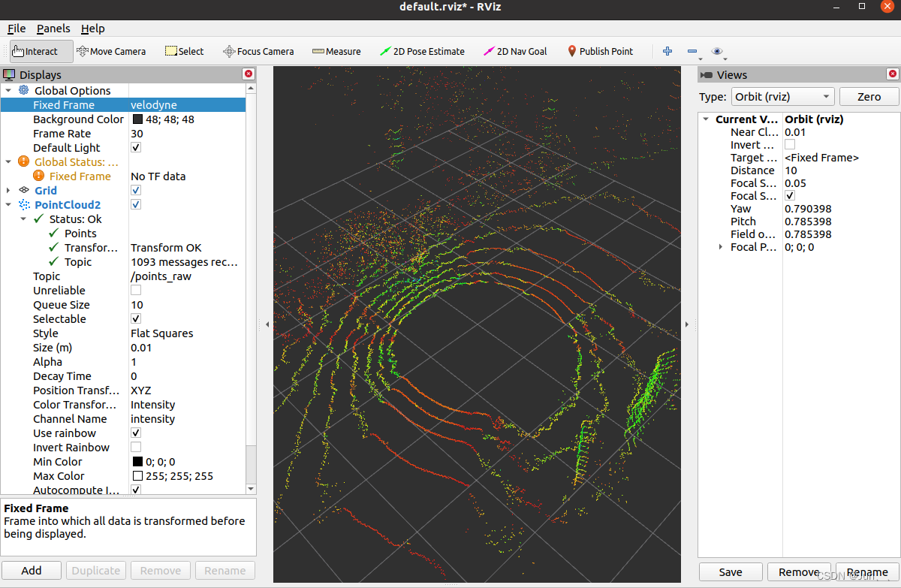Toggle the Selectable checkbox
Screen dimensions: 901x588
tap(136, 319)
